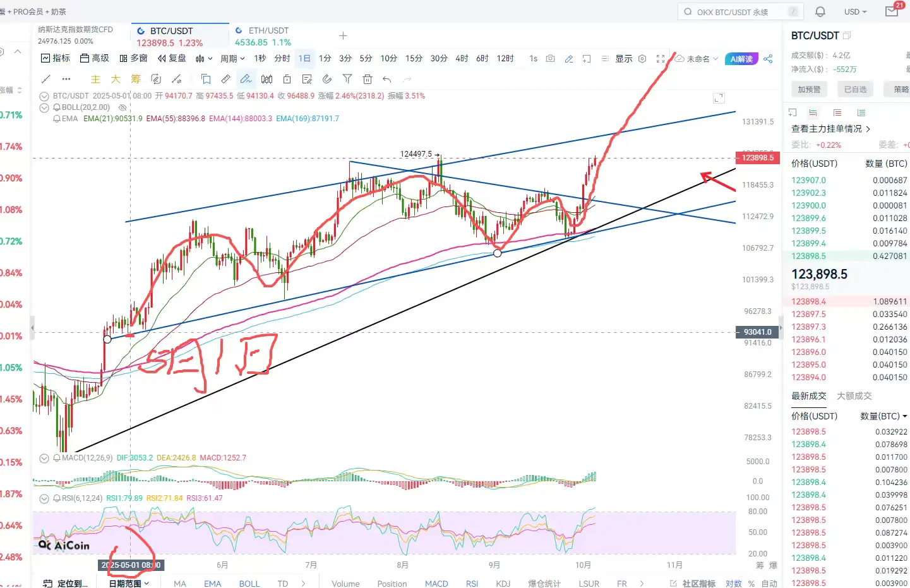Click the pencil drawing icon in top toolbar
Viewport: 910px width, 588px height.
tap(569, 59)
